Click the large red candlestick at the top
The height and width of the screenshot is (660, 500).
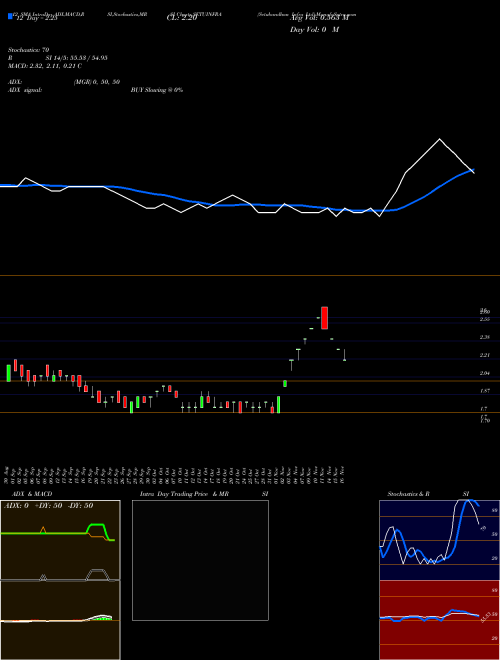[324, 318]
